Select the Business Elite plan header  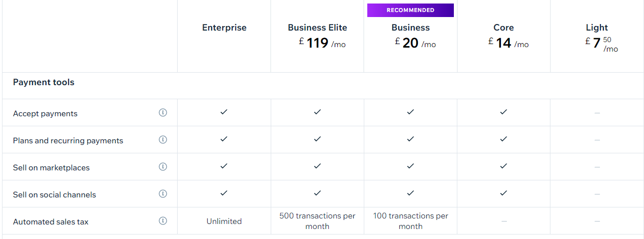[317, 28]
